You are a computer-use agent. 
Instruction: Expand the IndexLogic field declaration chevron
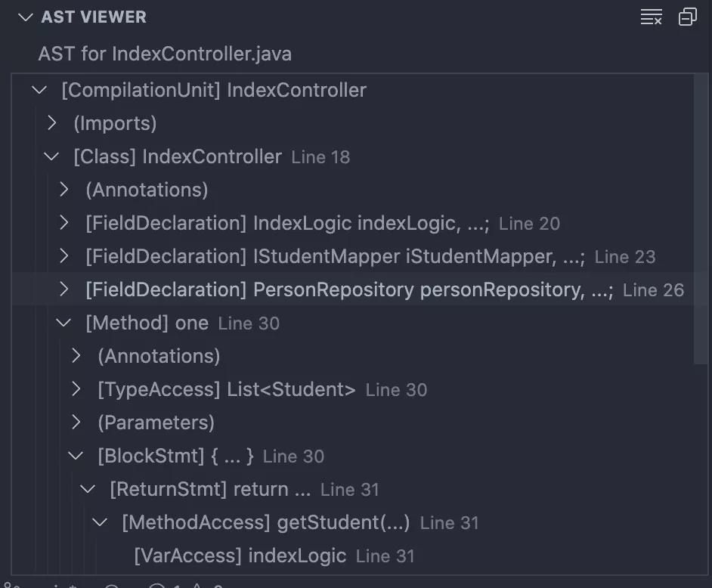(x=64, y=223)
